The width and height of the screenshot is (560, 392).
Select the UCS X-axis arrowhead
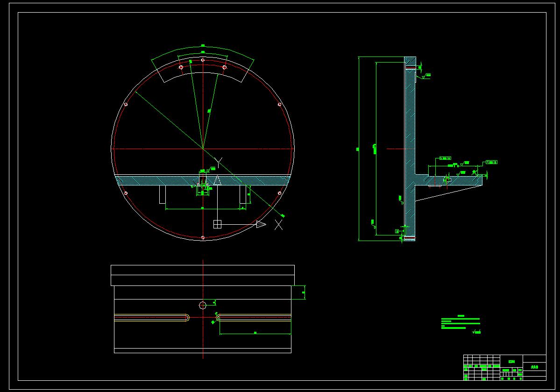point(261,224)
